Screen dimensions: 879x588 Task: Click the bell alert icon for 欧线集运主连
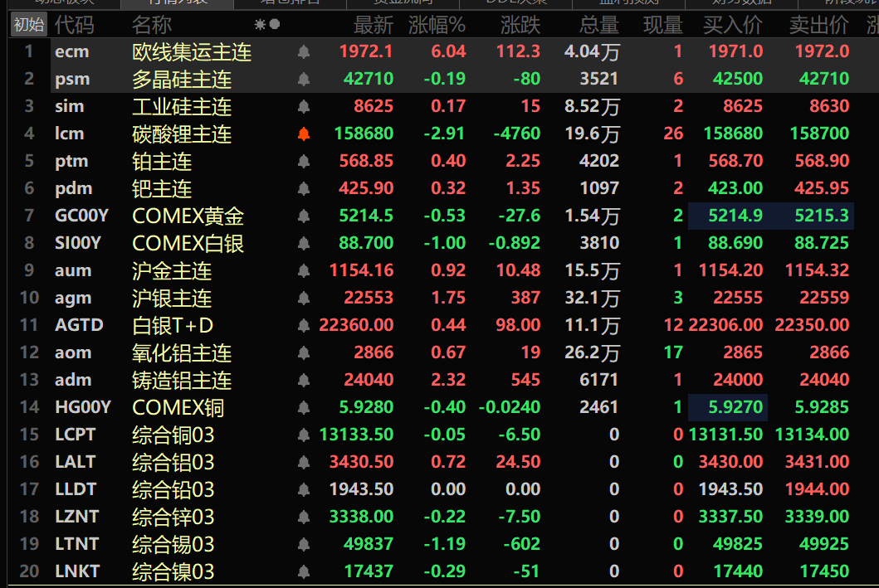[304, 52]
